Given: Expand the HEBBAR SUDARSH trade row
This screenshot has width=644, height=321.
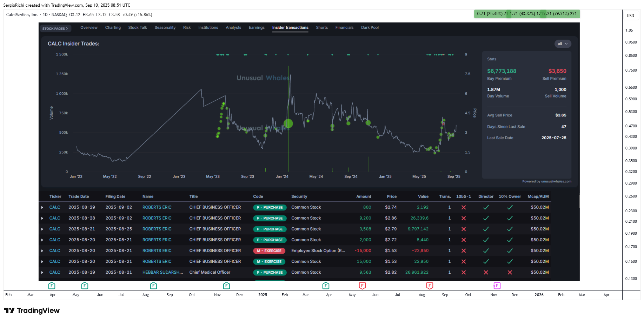Looking at the screenshot, I should [42, 273].
